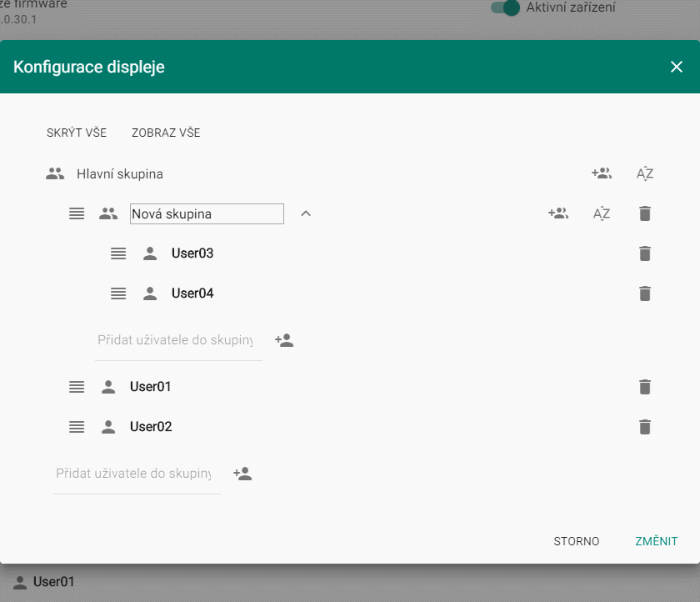700x602 pixels.
Task: Edit the Nová skupina name field
Action: [207, 214]
